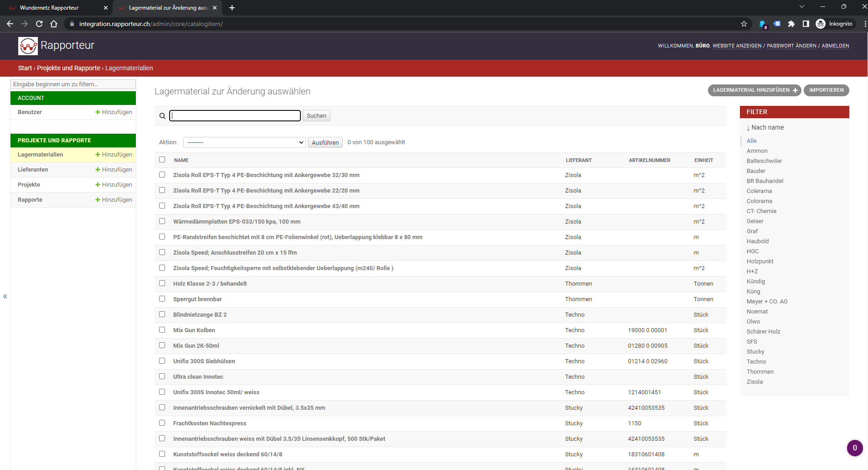Add a new Lieferanten entry via plus
This screenshot has height=470, width=868.
coord(114,170)
